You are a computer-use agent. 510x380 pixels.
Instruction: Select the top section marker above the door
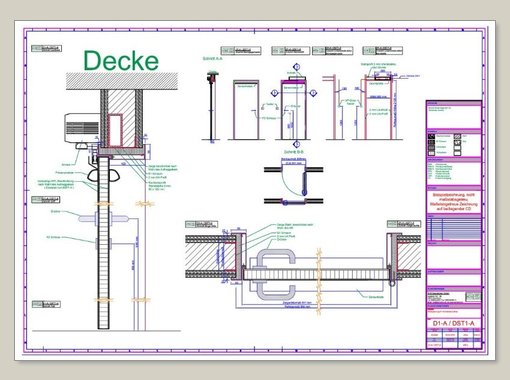pos(297,67)
